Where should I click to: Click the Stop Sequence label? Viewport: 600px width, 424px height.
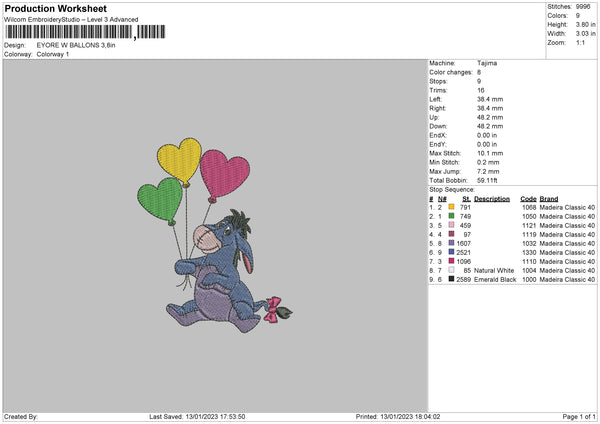452,188
